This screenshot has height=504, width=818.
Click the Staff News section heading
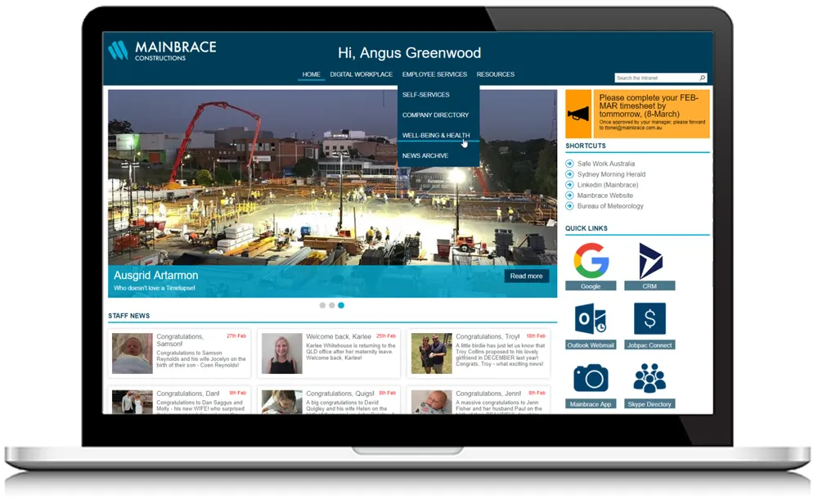point(129,316)
